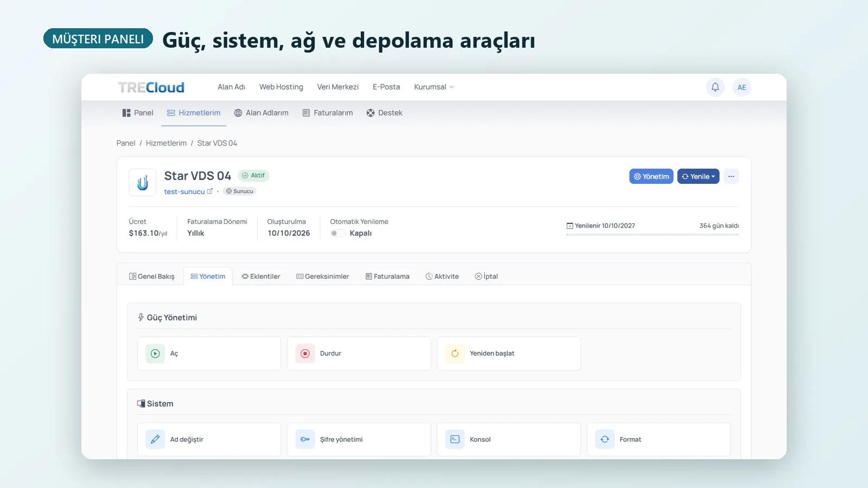868x488 pixels.
Task: Open Hizmetlerim in the sub-navigation
Action: (194, 113)
